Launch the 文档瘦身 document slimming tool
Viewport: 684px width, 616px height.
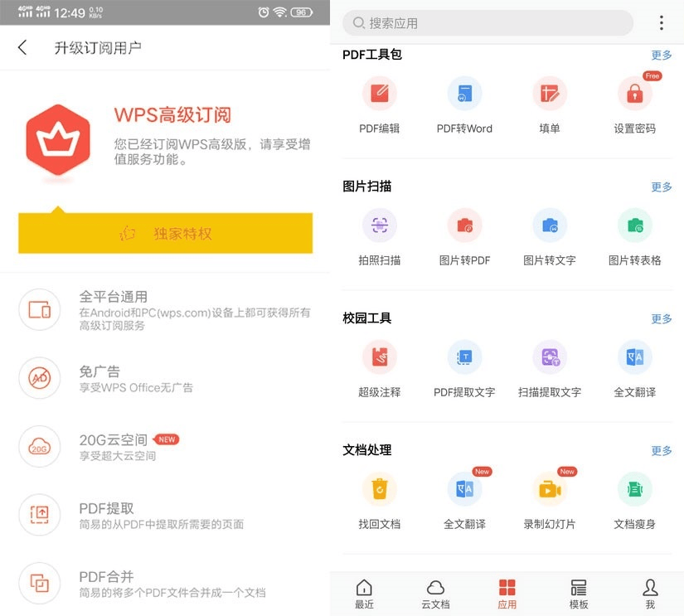pyautogui.click(x=634, y=499)
